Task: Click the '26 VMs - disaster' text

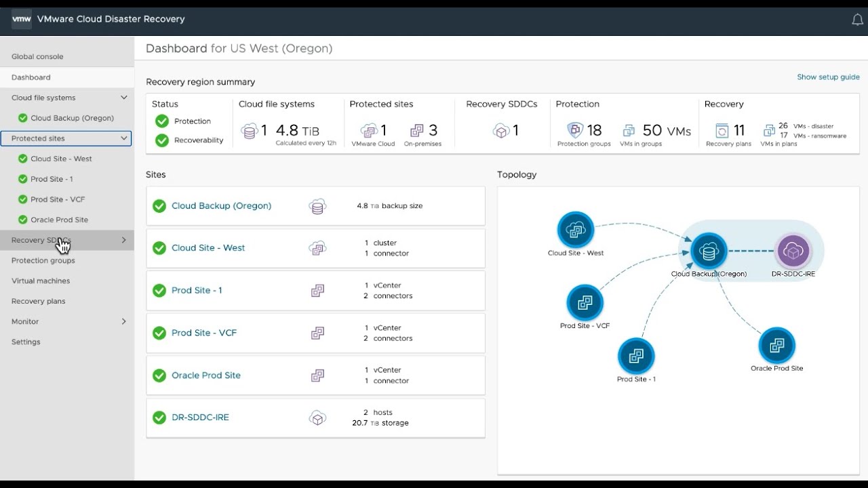Action: pos(806,126)
